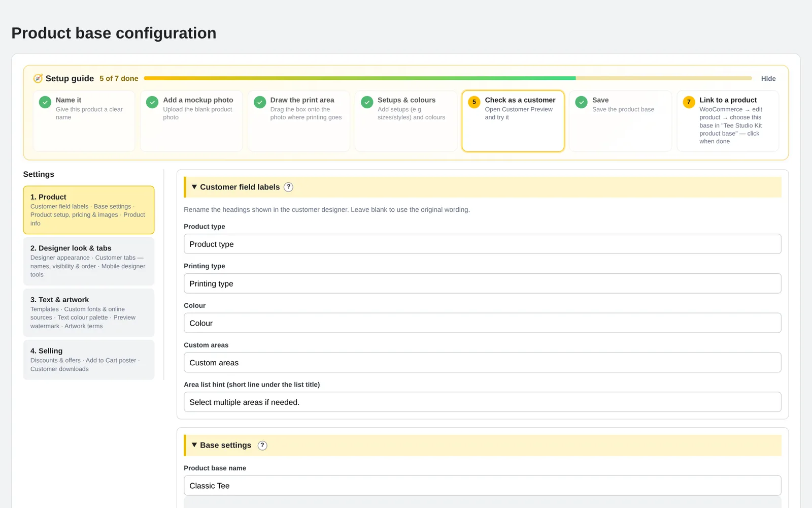Click the Colour label input field
This screenshot has height=508, width=812.
pos(482,323)
